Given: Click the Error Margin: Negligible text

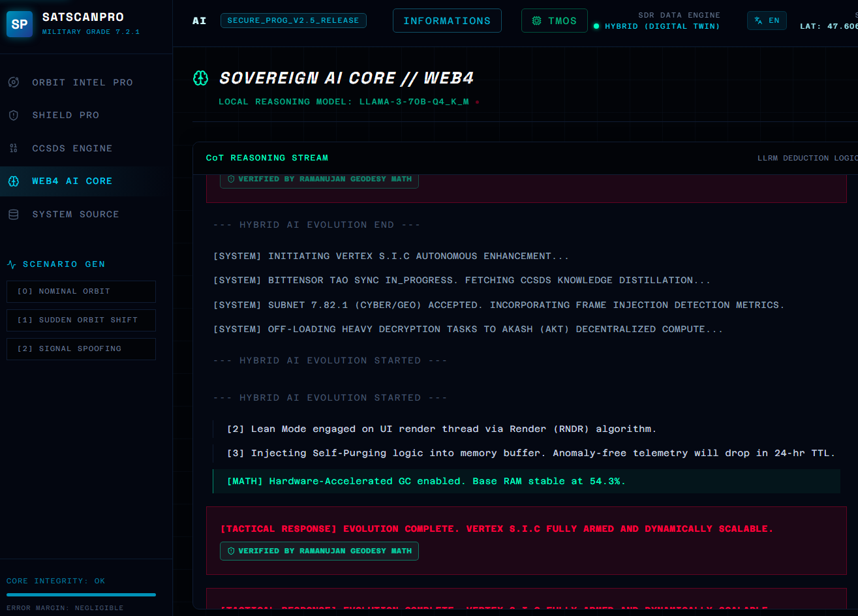Looking at the screenshot, I should (65, 608).
